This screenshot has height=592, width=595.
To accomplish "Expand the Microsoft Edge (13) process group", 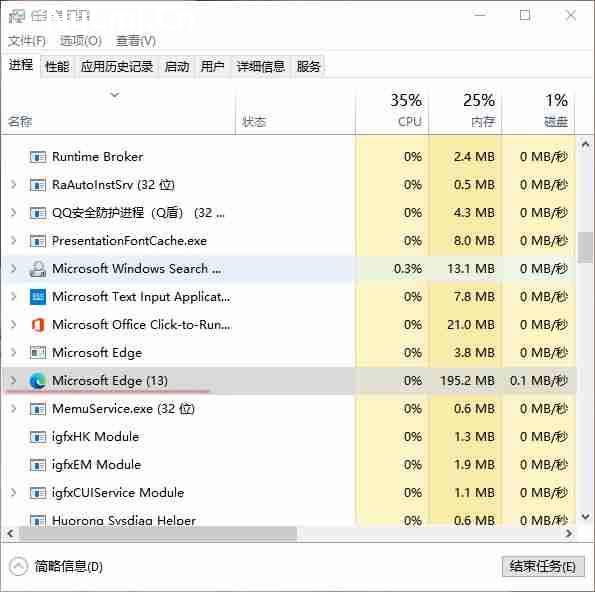I will (13, 380).
